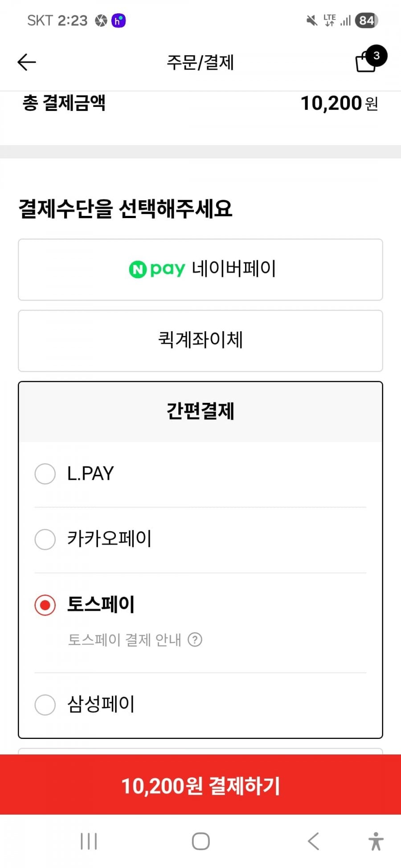Tap the muted sound status icon
Screen dimensions: 401x868
(311, 20)
